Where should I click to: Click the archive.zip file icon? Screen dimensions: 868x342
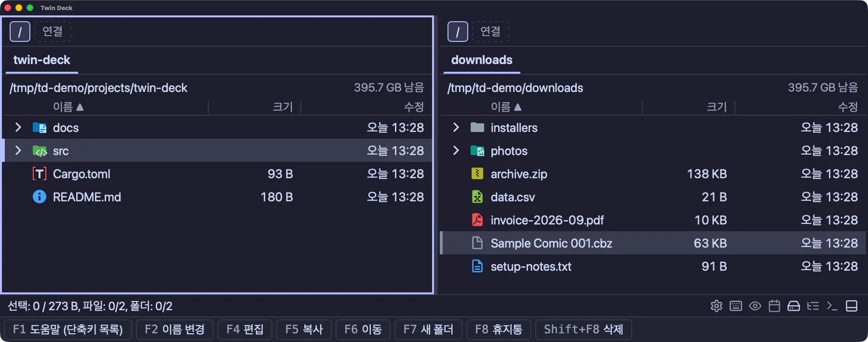click(x=477, y=174)
